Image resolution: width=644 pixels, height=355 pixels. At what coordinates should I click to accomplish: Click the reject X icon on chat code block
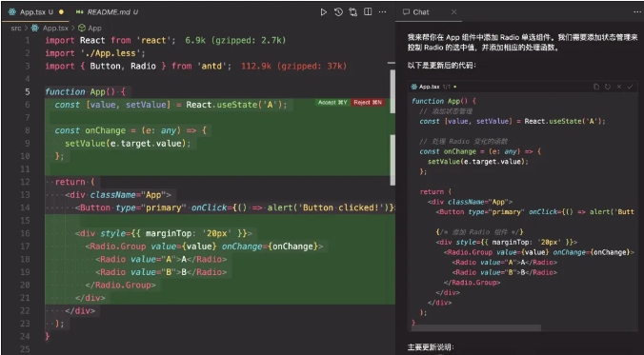pos(619,87)
